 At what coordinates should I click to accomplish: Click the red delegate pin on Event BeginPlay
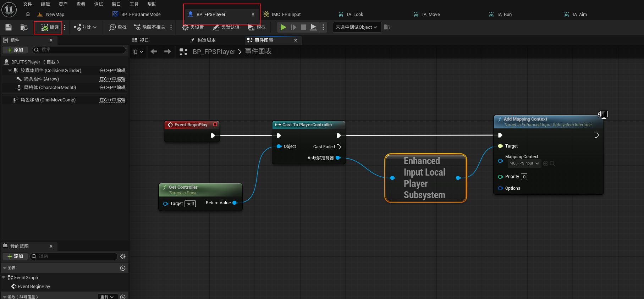coord(215,124)
